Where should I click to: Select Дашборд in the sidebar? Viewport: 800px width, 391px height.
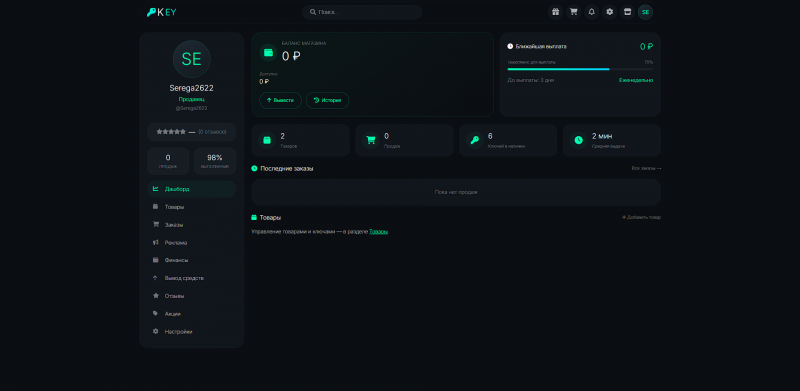point(191,189)
